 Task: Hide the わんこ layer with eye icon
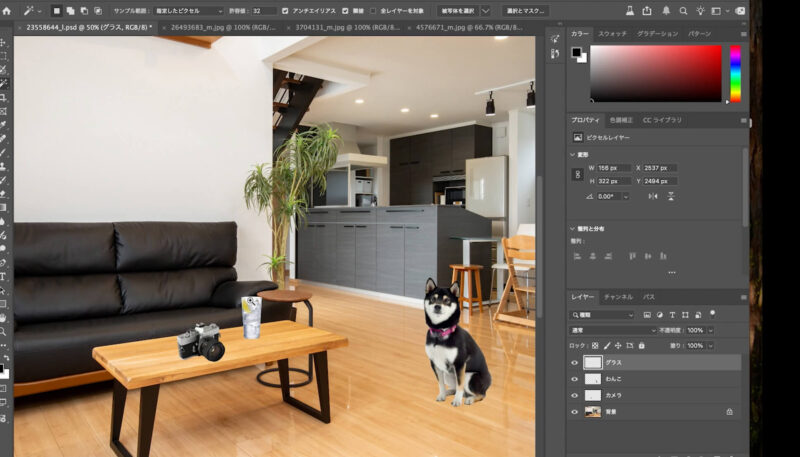coord(575,379)
